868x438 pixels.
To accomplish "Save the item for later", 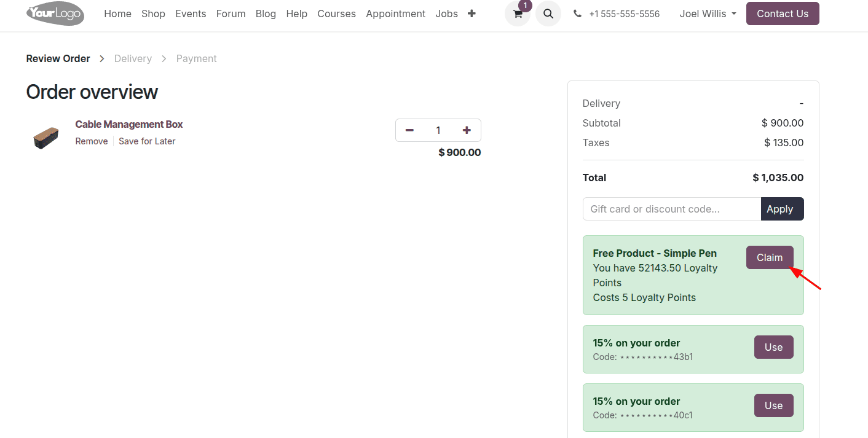I will coord(147,141).
